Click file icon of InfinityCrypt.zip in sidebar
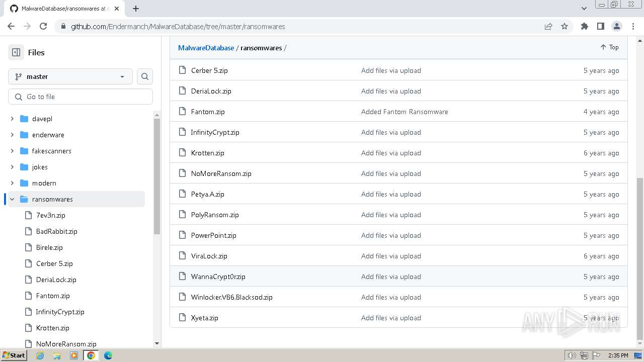 click(28, 312)
